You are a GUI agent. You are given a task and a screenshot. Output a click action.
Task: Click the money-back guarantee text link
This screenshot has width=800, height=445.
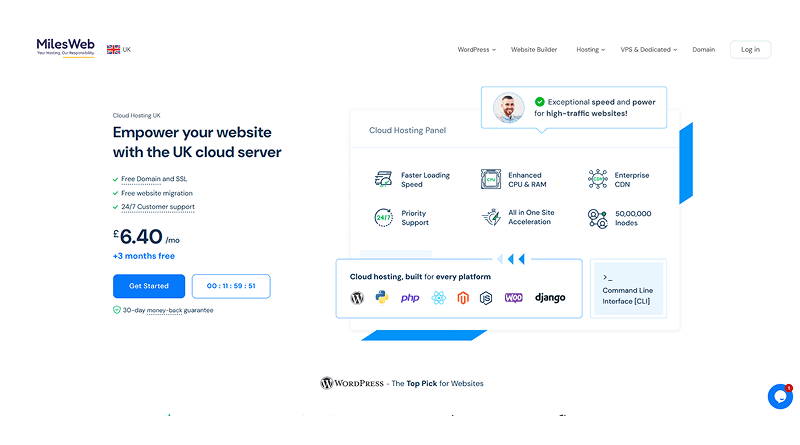[164, 310]
